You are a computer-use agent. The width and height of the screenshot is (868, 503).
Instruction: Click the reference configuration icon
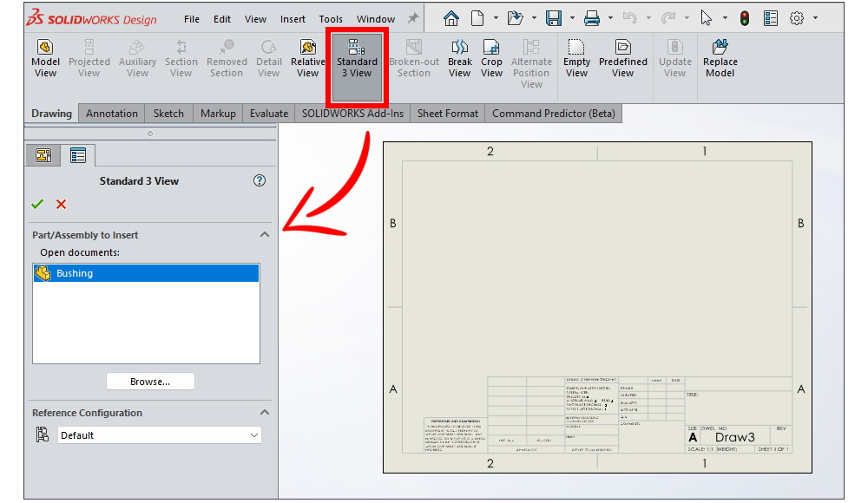(42, 434)
